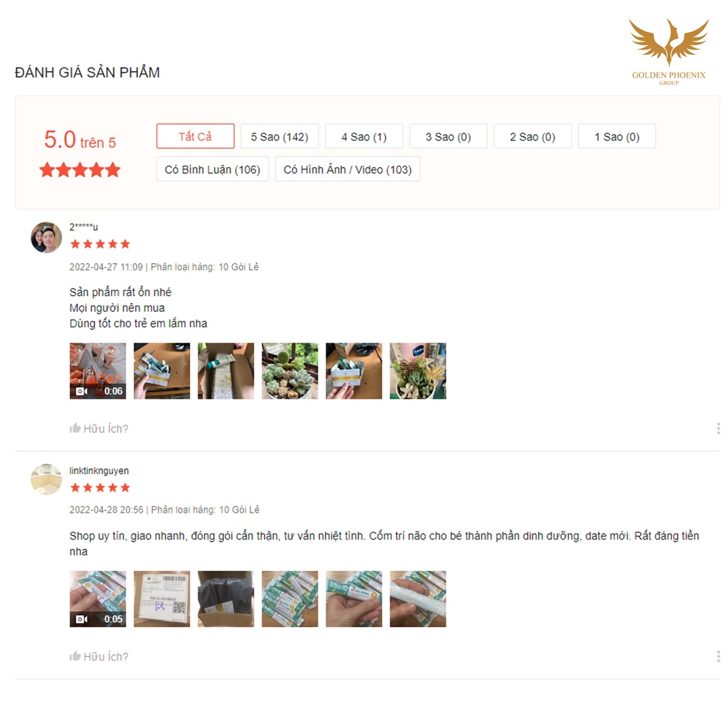Select the Tất Cả filter

point(196,136)
